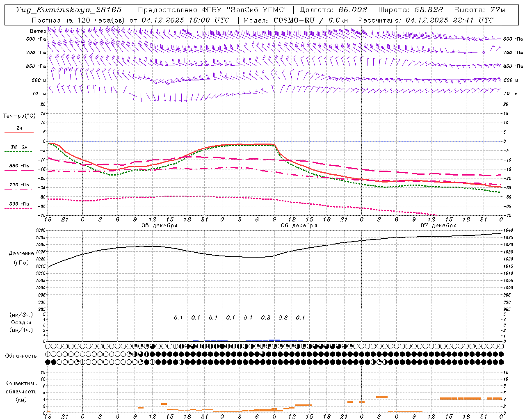Click the Модель COSMO-RU / 6.6км label
Viewport: 525px width, 420px height.
(296, 20)
